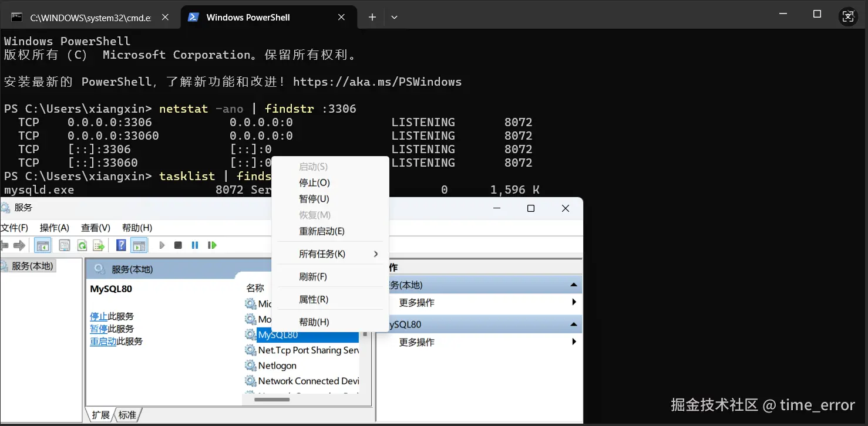Open the 查看(V) menu in Services
868x426 pixels.
pos(96,228)
